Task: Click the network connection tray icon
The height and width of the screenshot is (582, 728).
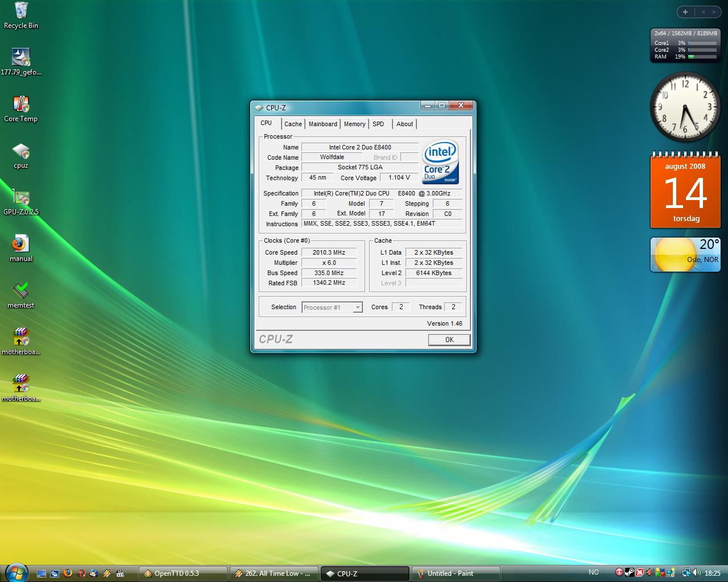Action: 686,573
